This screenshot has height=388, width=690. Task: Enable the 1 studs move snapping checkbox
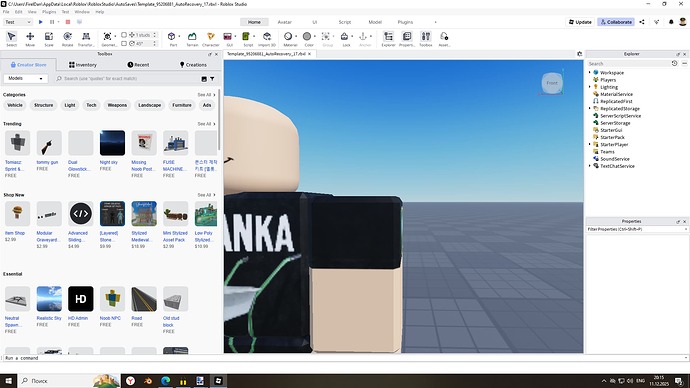pos(124,35)
